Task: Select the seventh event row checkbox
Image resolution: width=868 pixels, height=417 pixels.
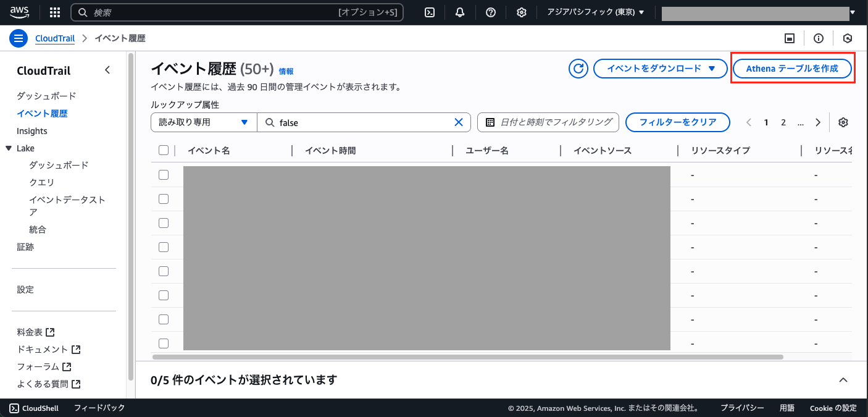Action: (164, 319)
